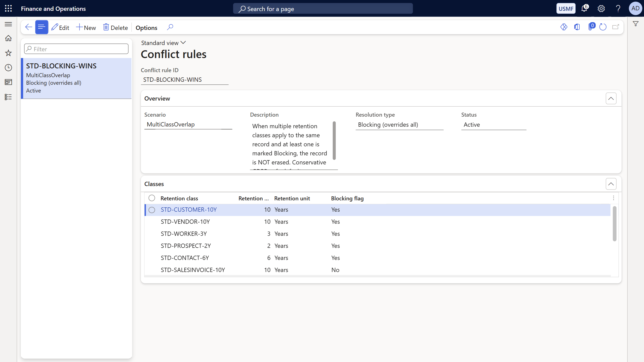Open the Options tab
Screen dimensions: 644x362
tap(146, 28)
